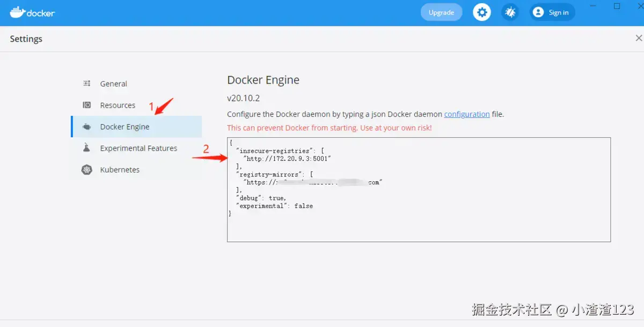
Task: Go to the Kubernetes tab
Action: 136,169
